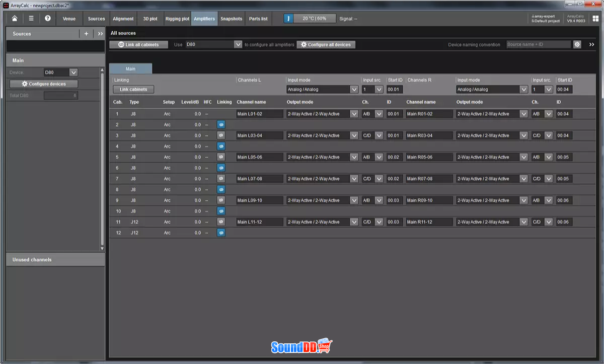
Task: Click the Main L01-02 channel name field
Action: click(260, 114)
